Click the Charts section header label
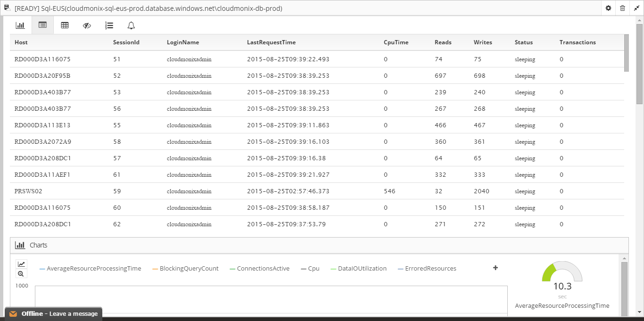 coord(38,245)
